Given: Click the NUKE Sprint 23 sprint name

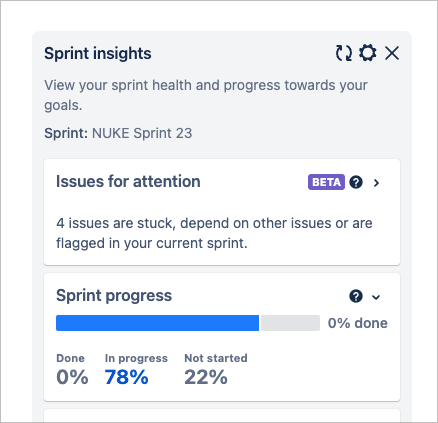Looking at the screenshot, I should pos(142,133).
